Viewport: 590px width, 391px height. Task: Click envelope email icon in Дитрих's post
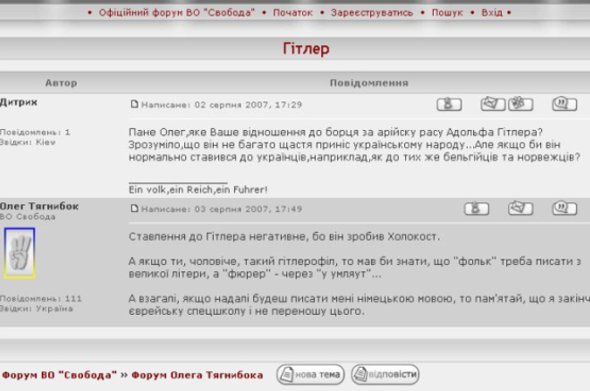[493, 104]
